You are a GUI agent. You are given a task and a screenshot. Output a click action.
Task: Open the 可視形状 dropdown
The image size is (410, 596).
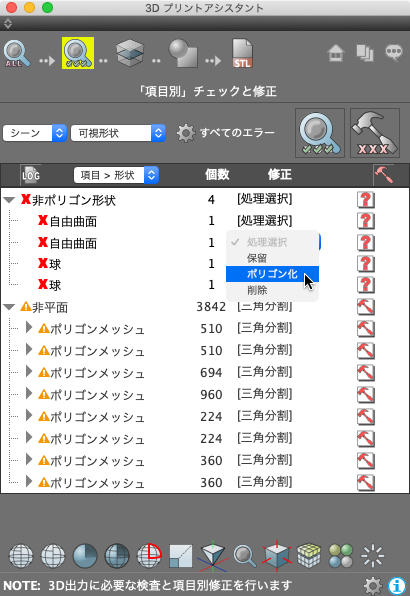[118, 133]
